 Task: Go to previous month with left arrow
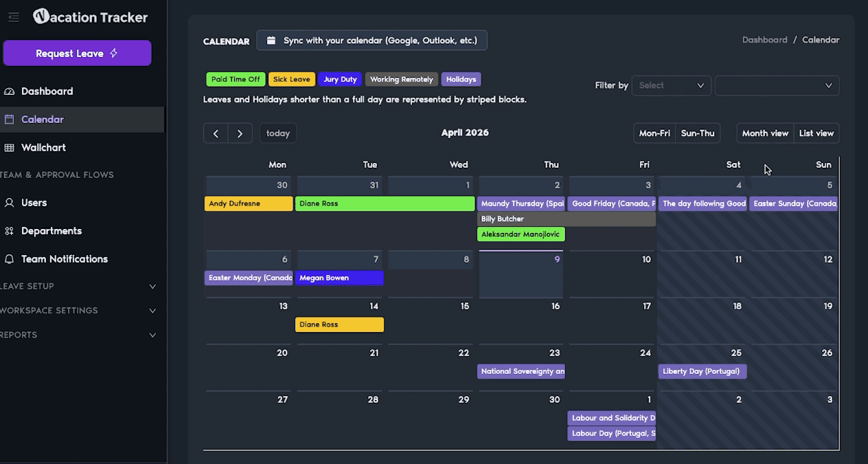[216, 133]
